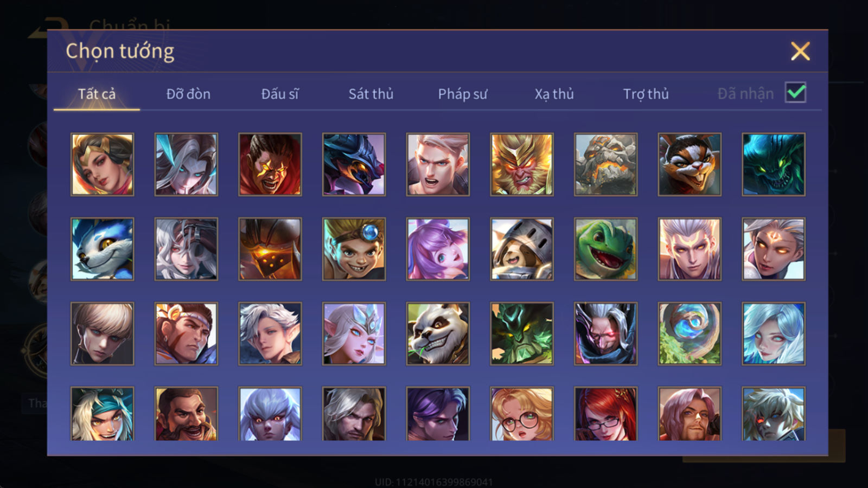The height and width of the screenshot is (488, 868).
Task: Choose the green chameleon hero portrait
Action: click(605, 249)
